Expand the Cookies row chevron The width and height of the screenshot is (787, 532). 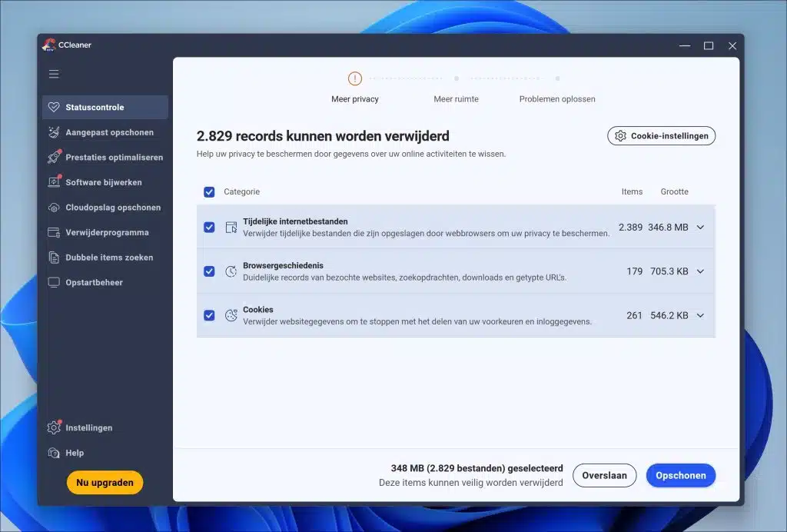pyautogui.click(x=700, y=315)
